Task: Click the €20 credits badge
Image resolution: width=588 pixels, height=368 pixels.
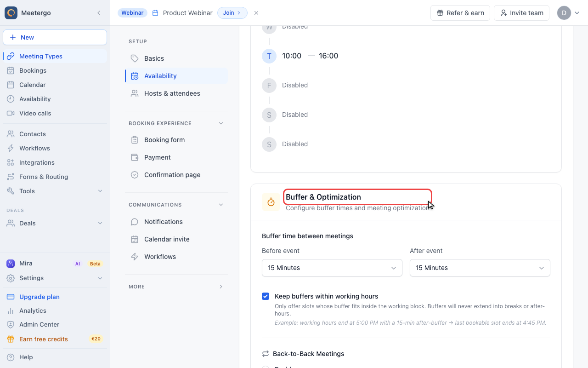Action: (x=96, y=339)
